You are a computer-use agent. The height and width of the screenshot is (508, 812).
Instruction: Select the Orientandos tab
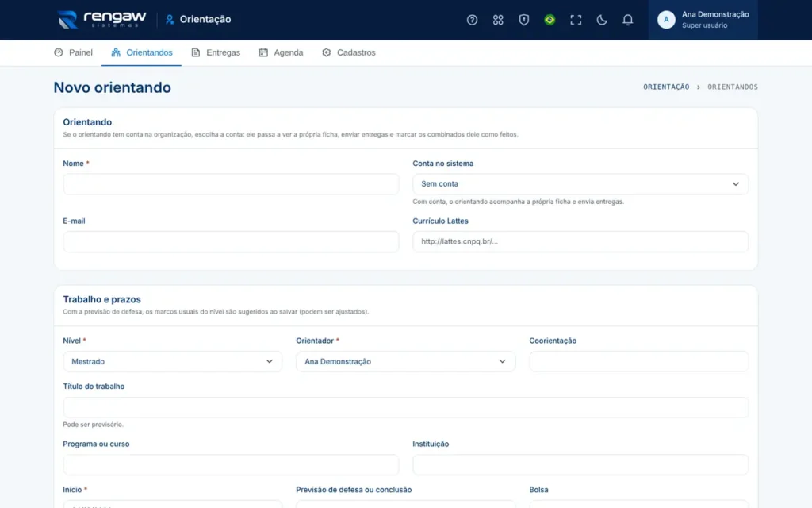pyautogui.click(x=141, y=52)
